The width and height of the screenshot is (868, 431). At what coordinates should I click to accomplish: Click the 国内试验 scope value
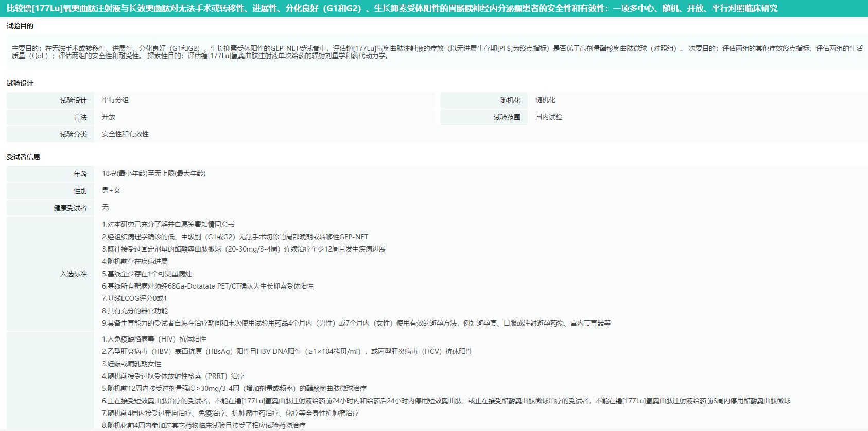pos(548,117)
